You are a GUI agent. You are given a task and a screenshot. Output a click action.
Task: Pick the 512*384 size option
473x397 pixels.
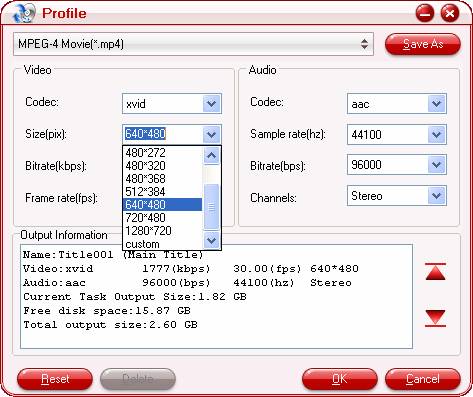[x=163, y=192]
